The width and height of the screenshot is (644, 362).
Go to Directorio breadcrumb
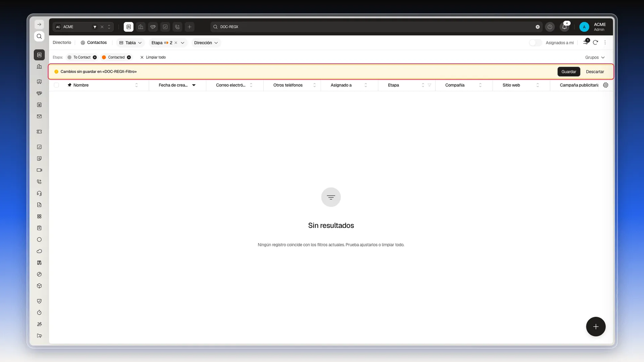(62, 43)
